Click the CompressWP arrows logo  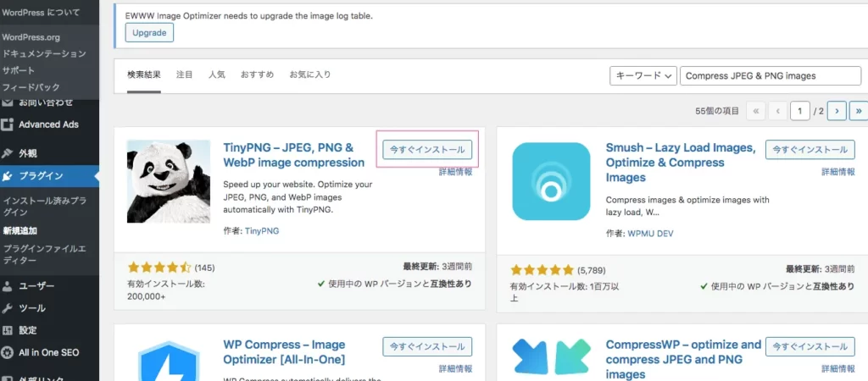pyautogui.click(x=551, y=356)
